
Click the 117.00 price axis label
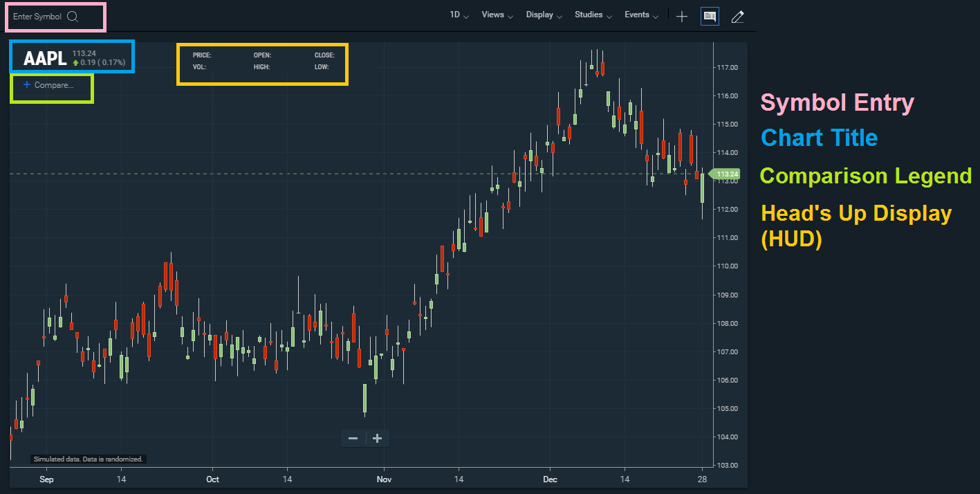728,67
